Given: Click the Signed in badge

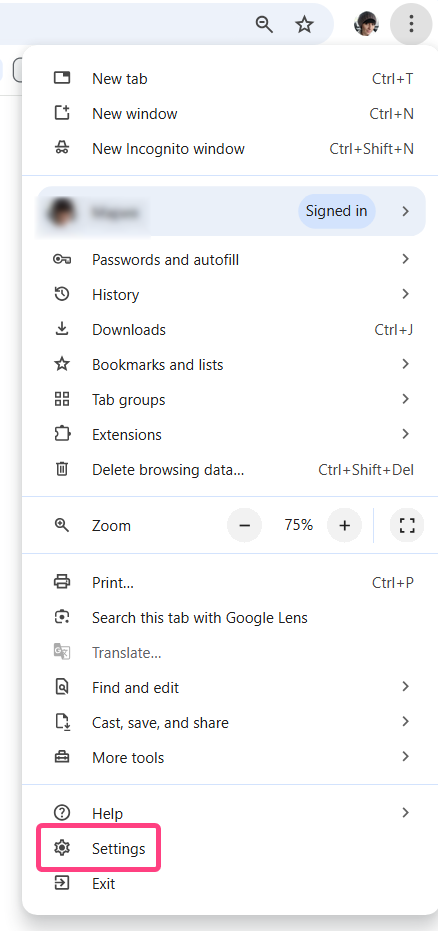Looking at the screenshot, I should point(337,211).
